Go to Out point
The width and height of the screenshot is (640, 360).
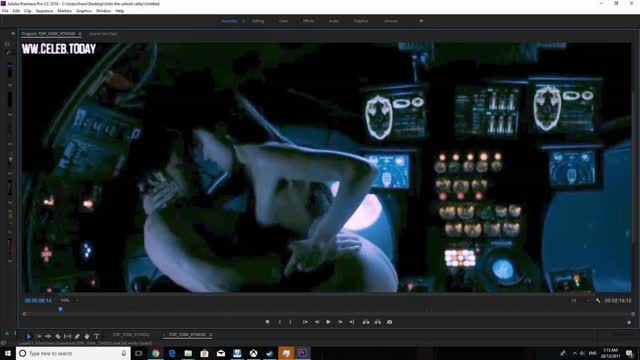[351, 322]
